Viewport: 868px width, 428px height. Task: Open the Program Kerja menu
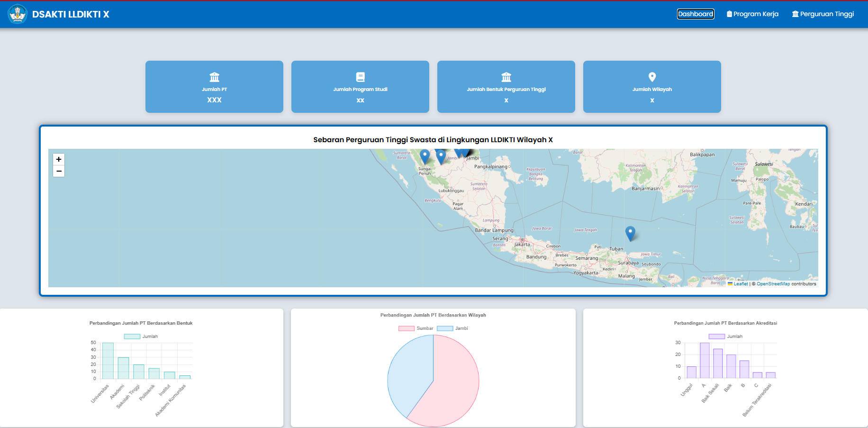coord(752,14)
